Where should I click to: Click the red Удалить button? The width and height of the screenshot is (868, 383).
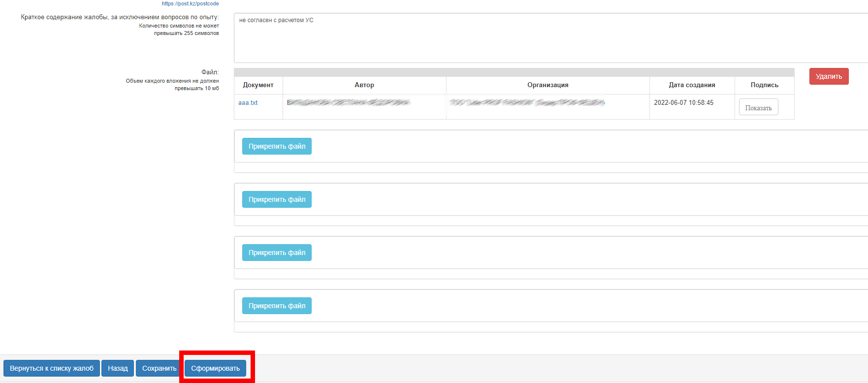tap(829, 76)
